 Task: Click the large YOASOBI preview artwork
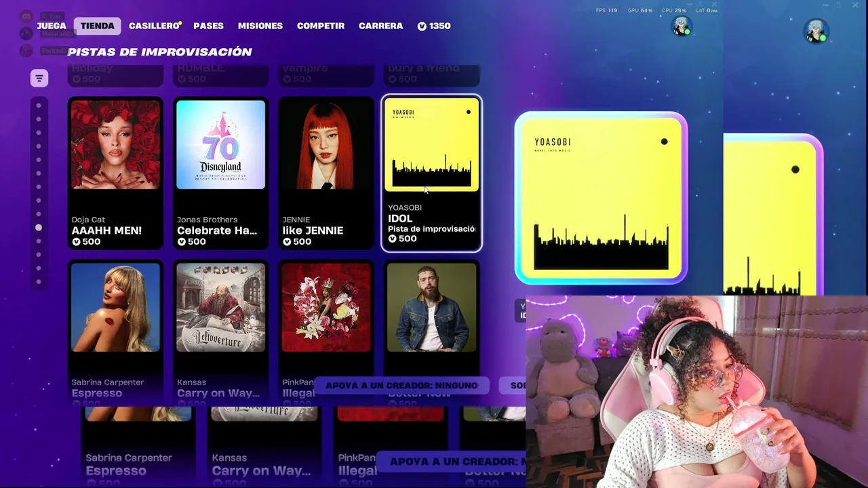click(x=601, y=198)
